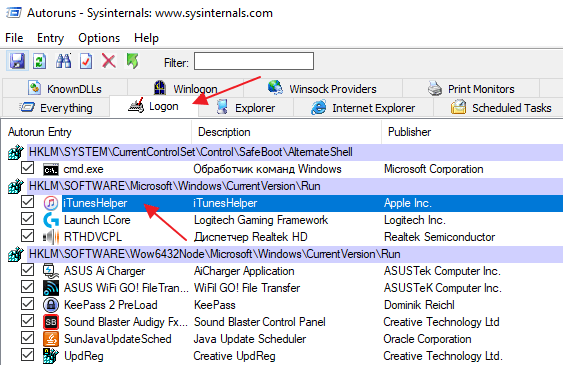Open the Entry menu

coord(50,38)
